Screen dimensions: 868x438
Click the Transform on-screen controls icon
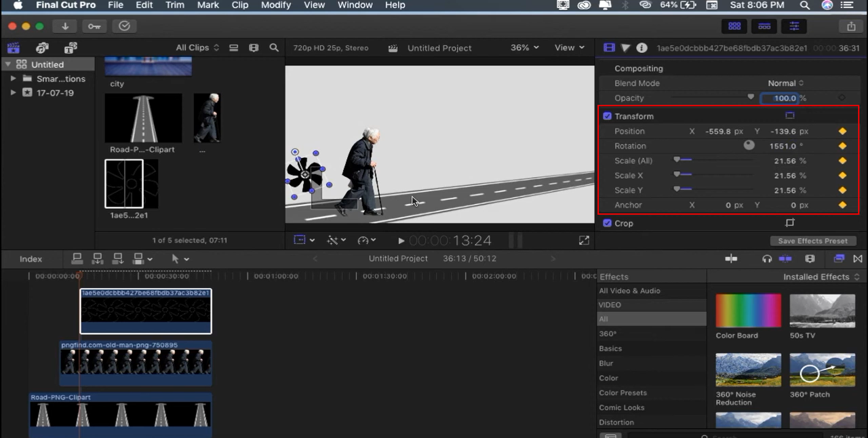(789, 116)
